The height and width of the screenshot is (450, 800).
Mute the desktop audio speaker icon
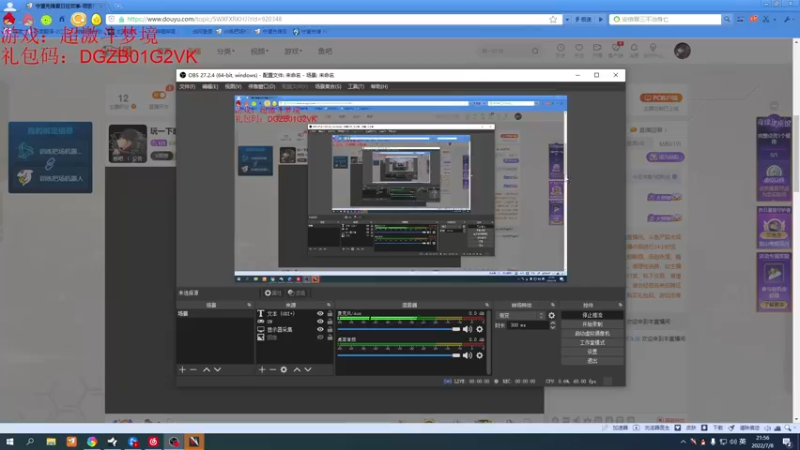coord(467,355)
